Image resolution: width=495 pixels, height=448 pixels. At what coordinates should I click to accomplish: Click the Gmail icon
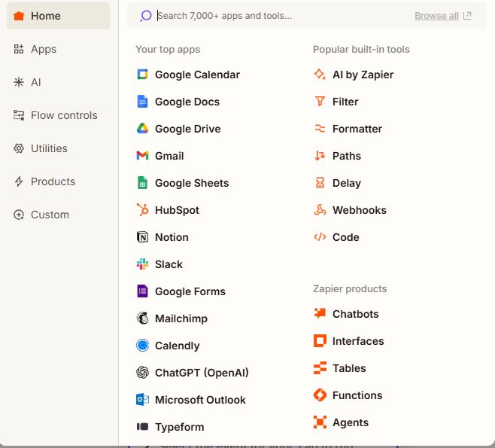142,155
